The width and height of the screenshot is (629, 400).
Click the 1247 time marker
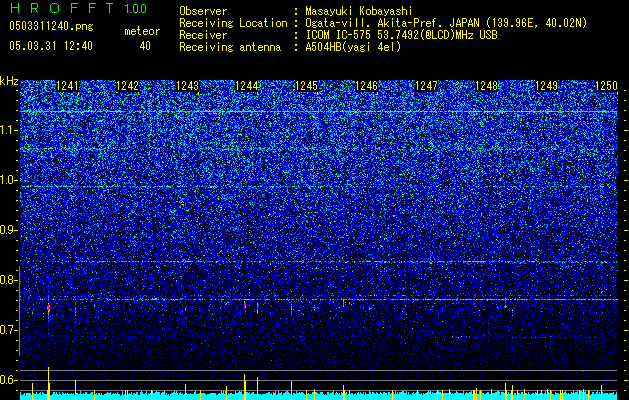(x=426, y=86)
